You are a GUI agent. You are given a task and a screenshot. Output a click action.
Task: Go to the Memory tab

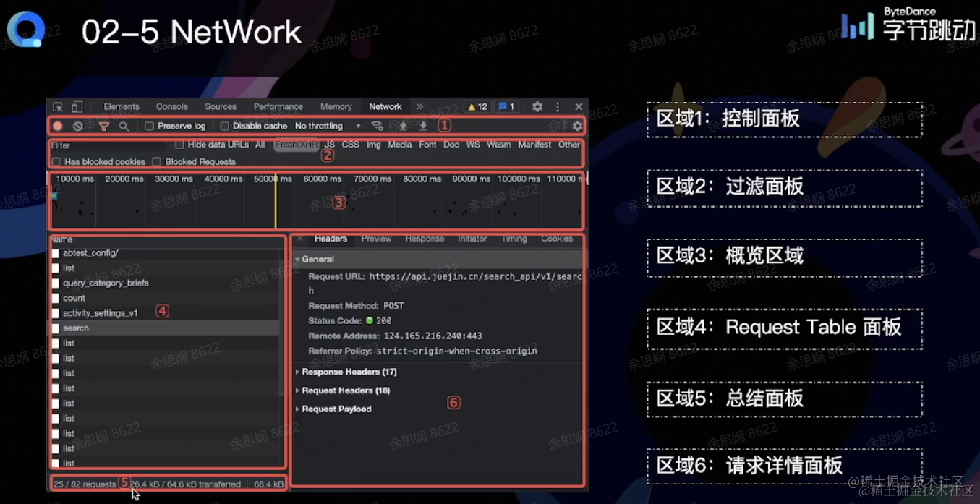coord(336,106)
